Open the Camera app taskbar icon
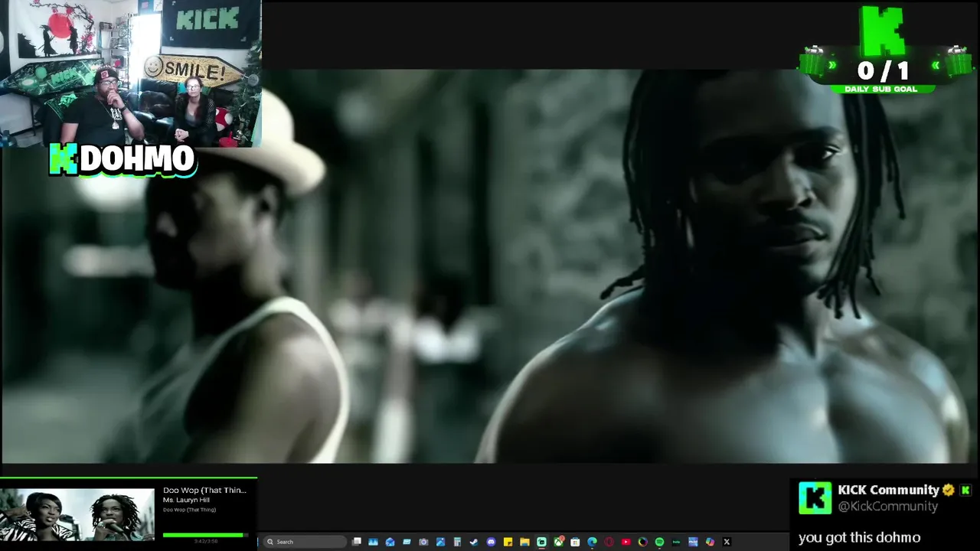The width and height of the screenshot is (980, 551). (423, 542)
